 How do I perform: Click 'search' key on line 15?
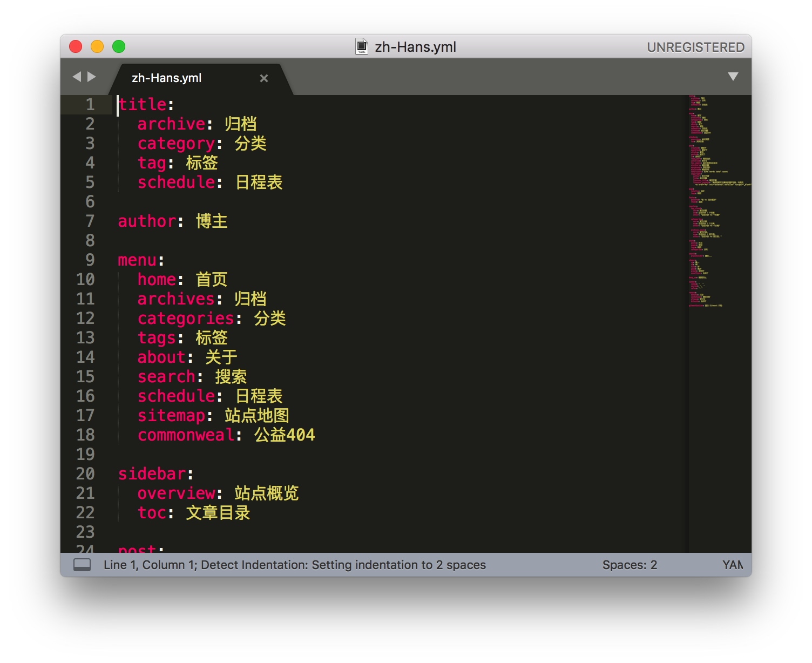[166, 376]
